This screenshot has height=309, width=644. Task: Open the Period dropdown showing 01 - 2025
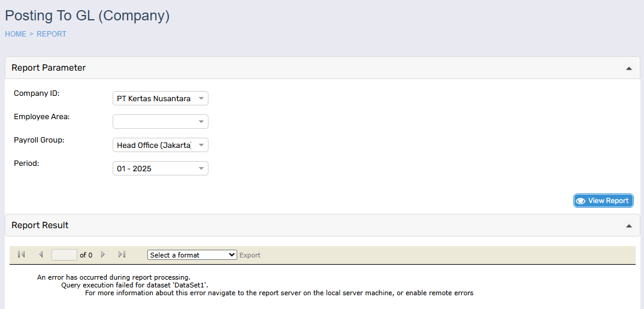(x=160, y=169)
